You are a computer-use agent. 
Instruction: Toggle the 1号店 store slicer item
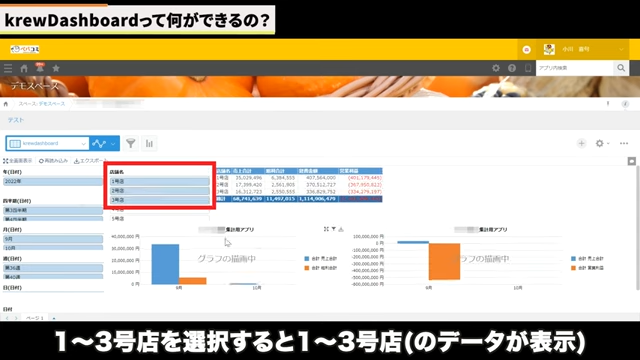160,181
